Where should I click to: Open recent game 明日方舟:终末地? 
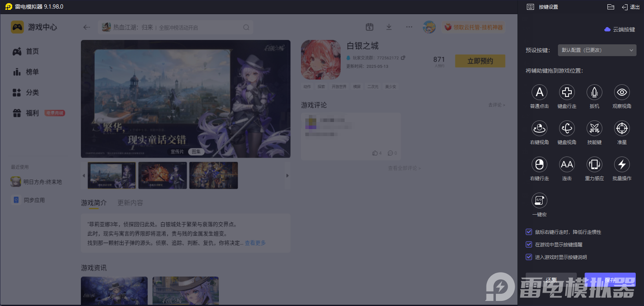point(37,182)
